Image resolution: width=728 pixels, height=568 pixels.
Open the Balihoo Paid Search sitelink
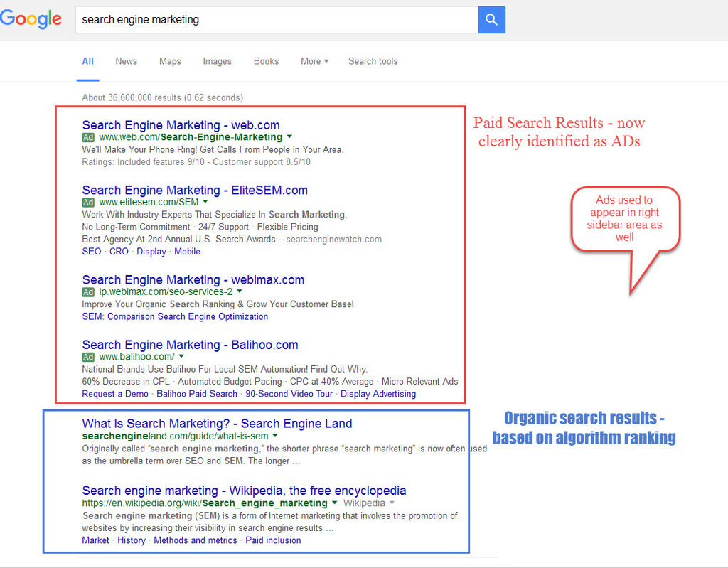tap(197, 394)
